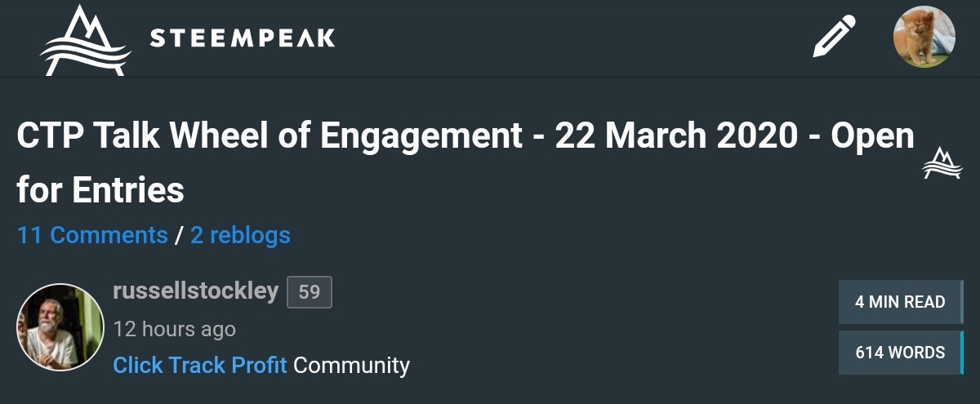Click the Community label text
The width and height of the screenshot is (980, 404).
351,365
